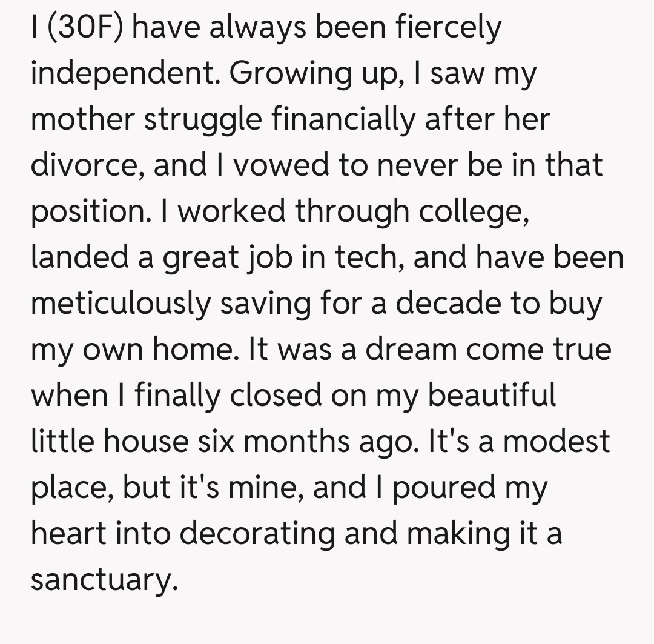Click on the word "beautiful"
The height and width of the screenshot is (644, 654).
(492, 395)
